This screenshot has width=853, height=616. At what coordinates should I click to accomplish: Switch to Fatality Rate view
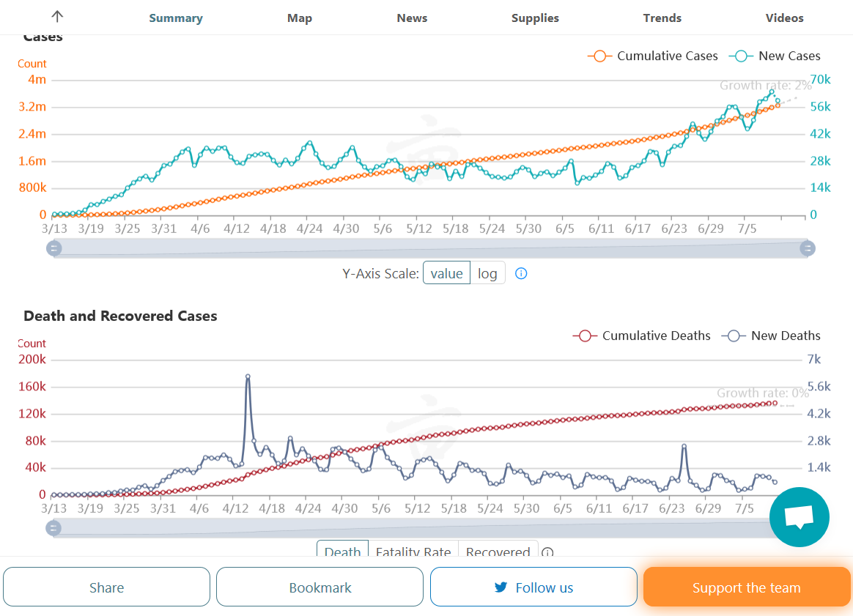pyautogui.click(x=413, y=552)
